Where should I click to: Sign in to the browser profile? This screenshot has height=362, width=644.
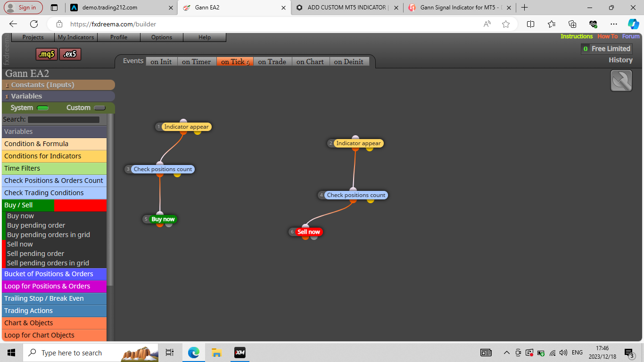coord(23,8)
